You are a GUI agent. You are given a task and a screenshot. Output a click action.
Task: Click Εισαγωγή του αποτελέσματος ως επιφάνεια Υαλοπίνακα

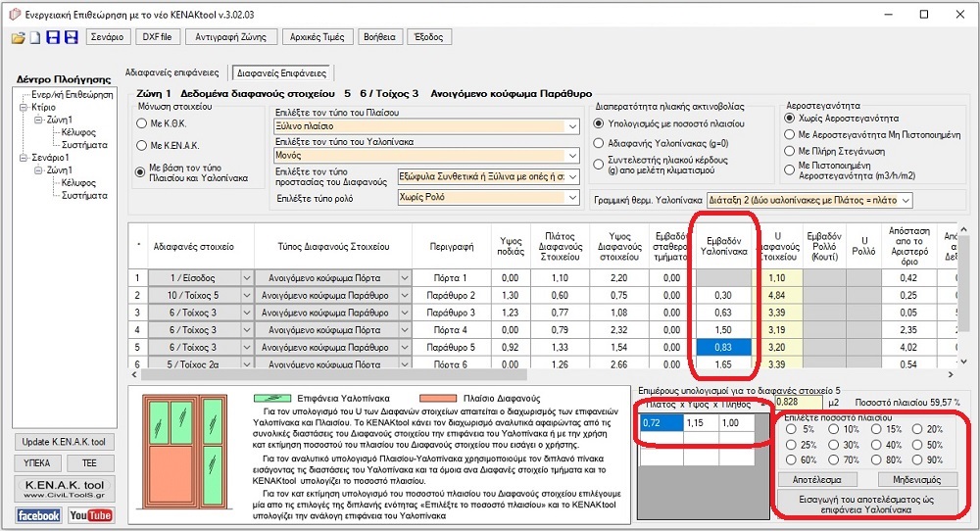pyautogui.click(x=867, y=505)
